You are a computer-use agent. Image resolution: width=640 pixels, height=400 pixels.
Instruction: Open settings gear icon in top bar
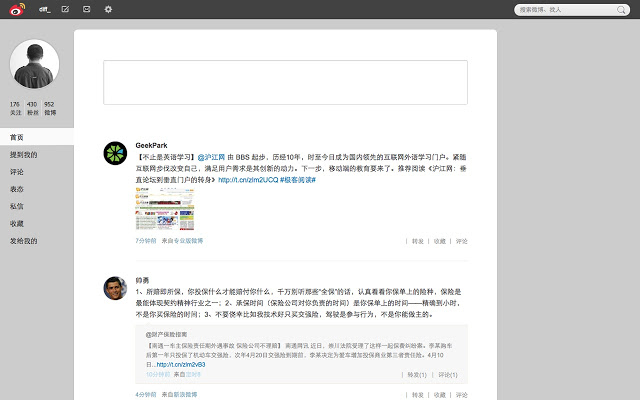pyautogui.click(x=108, y=9)
